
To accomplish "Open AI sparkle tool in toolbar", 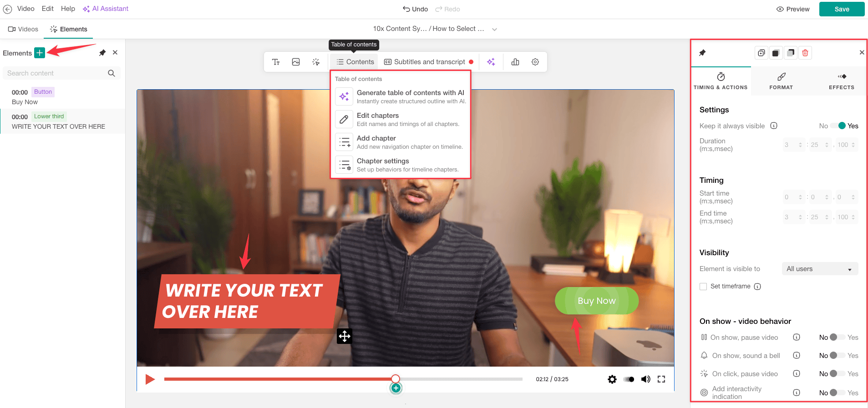I will pos(491,62).
